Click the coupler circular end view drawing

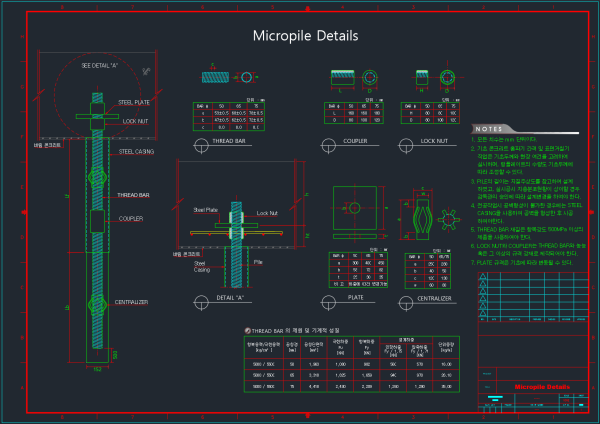(370, 77)
